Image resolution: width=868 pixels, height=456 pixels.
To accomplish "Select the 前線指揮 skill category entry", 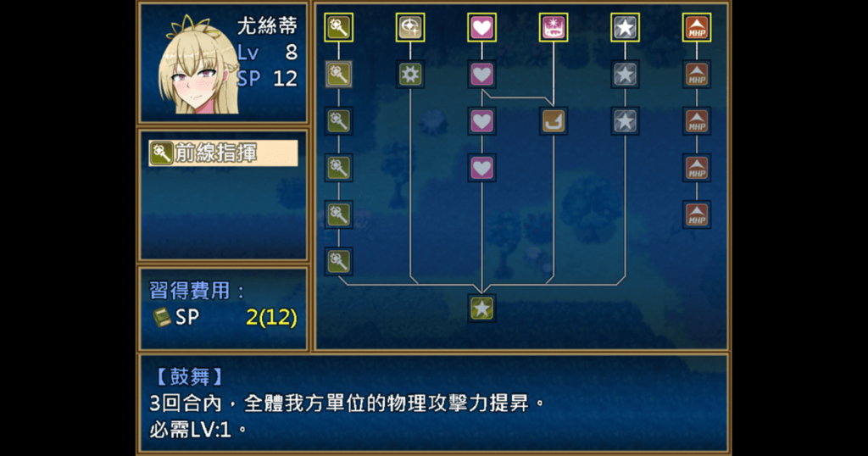I will tap(223, 153).
